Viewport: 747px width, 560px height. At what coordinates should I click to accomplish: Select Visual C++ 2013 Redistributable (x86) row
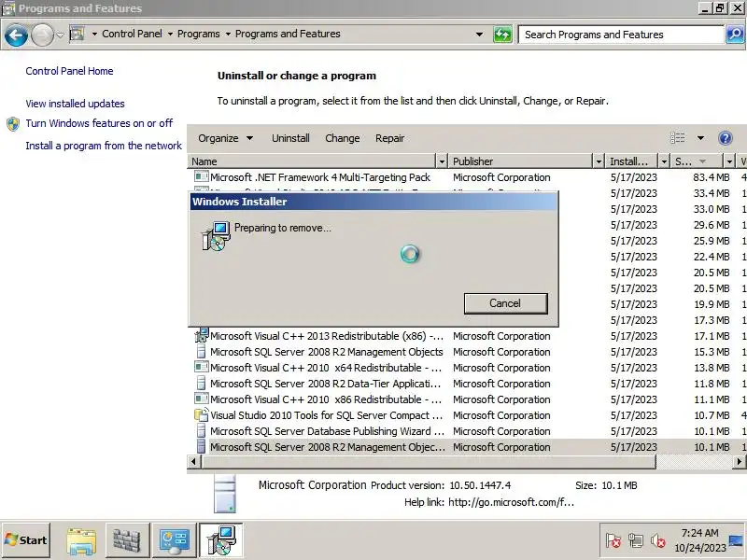point(468,336)
